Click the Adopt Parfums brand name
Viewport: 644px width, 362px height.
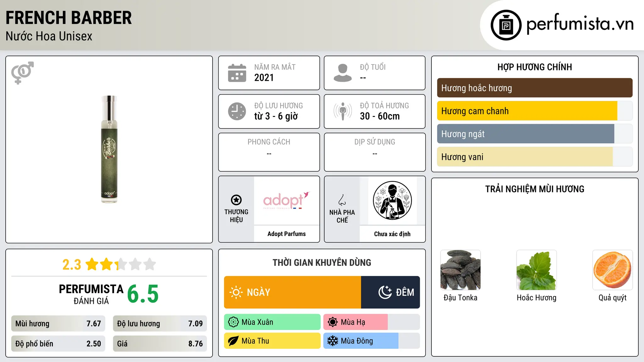[286, 234]
